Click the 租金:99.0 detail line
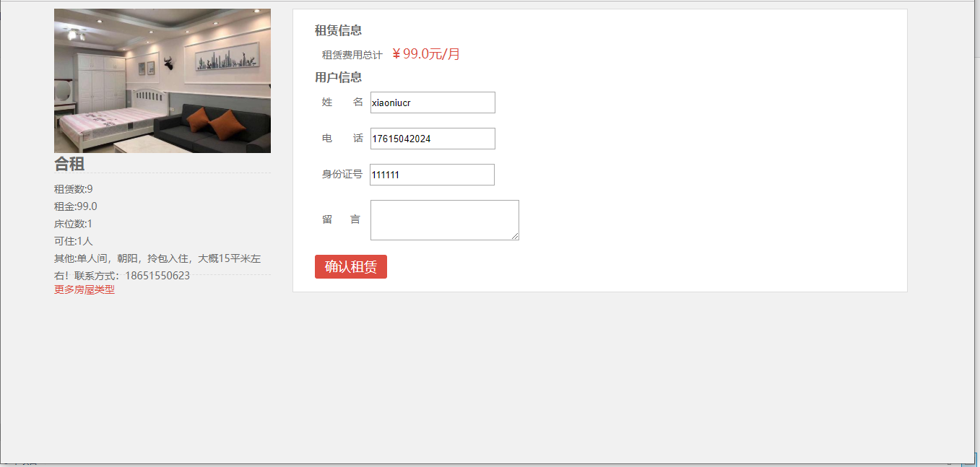980x467 pixels. pos(76,206)
